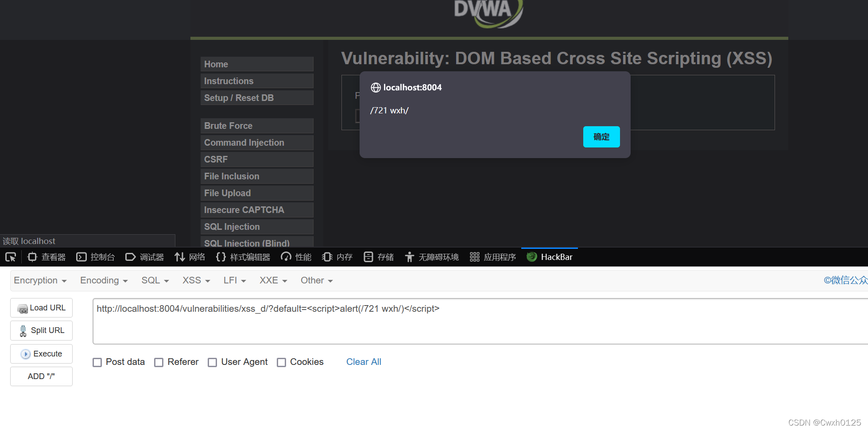
Task: Select the HackBar tab
Action: click(x=550, y=257)
